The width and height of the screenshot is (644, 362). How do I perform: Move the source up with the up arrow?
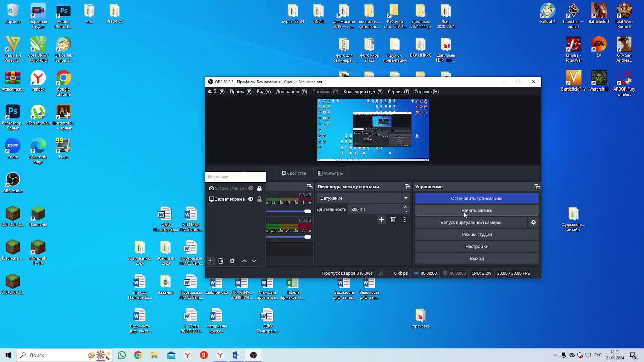(244, 261)
